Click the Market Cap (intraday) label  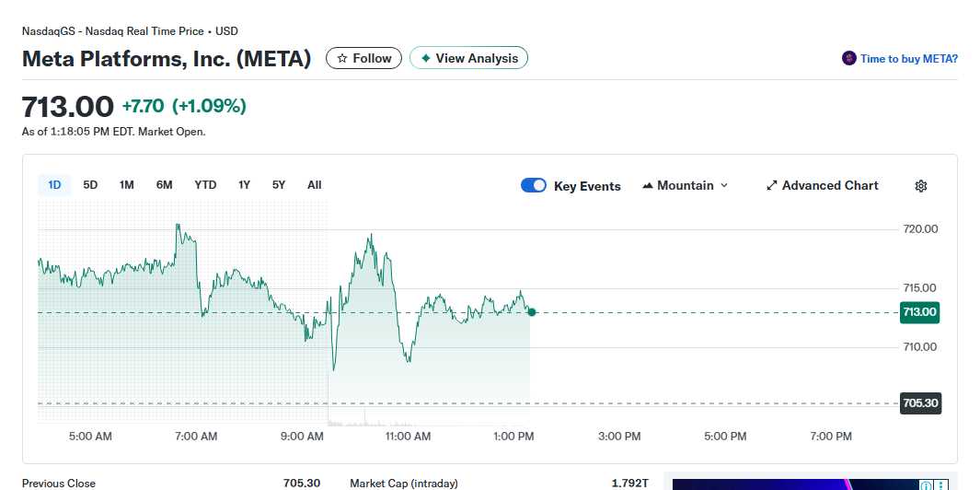tap(404, 484)
